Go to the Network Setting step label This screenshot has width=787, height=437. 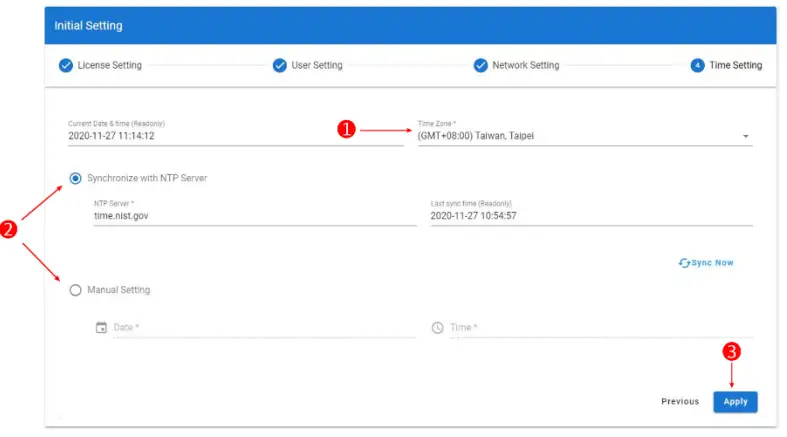tap(526, 65)
